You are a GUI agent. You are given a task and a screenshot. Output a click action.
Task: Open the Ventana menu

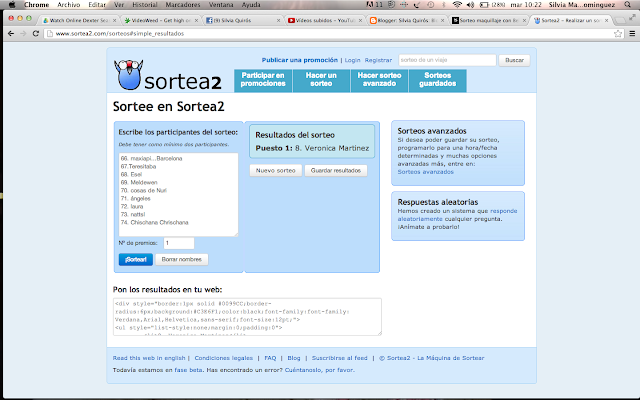pyautogui.click(x=221, y=4)
